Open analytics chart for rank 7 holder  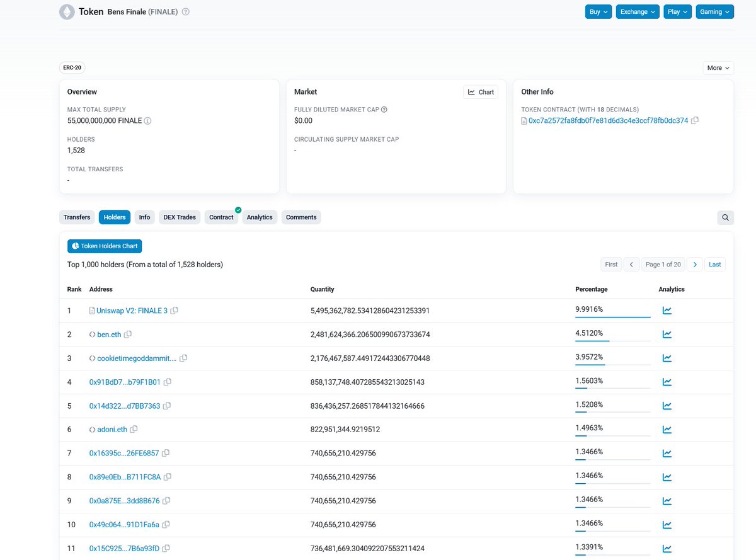tap(667, 454)
